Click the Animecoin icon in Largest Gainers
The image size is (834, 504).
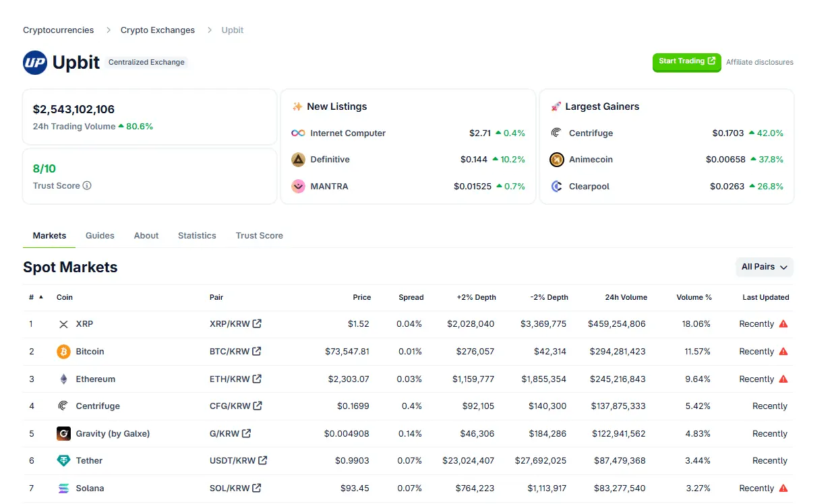pyautogui.click(x=557, y=160)
